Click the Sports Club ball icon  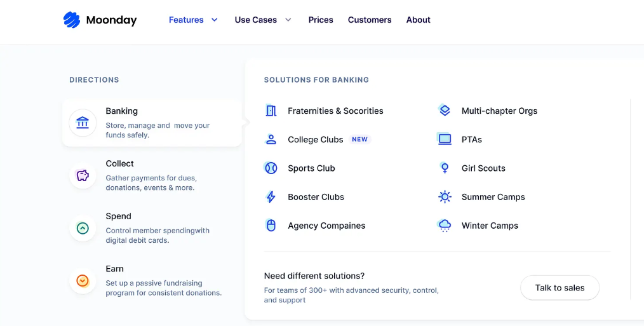pos(271,168)
